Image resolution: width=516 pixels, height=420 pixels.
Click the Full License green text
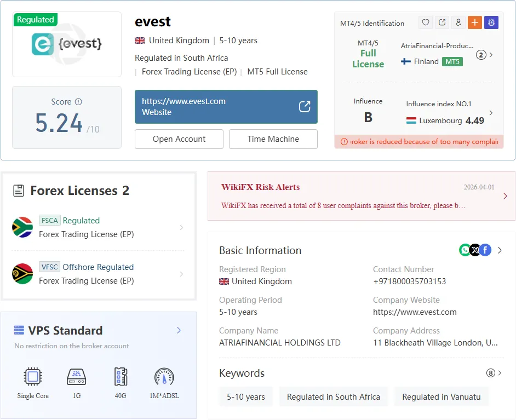pos(368,59)
